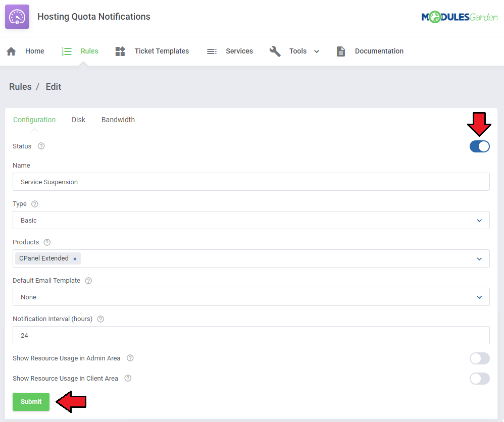504x422 pixels.
Task: Open the Rules menu item
Action: click(x=89, y=51)
